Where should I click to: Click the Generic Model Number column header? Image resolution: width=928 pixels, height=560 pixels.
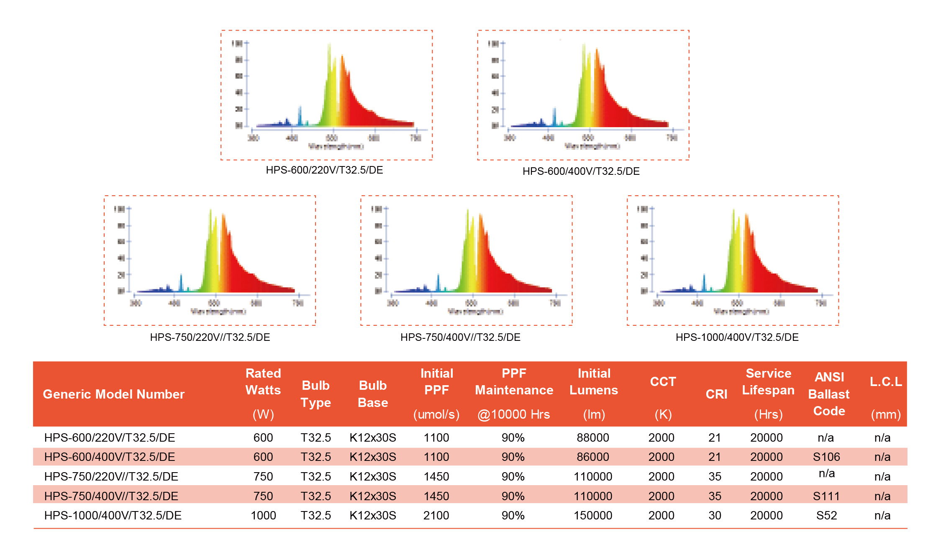(113, 394)
